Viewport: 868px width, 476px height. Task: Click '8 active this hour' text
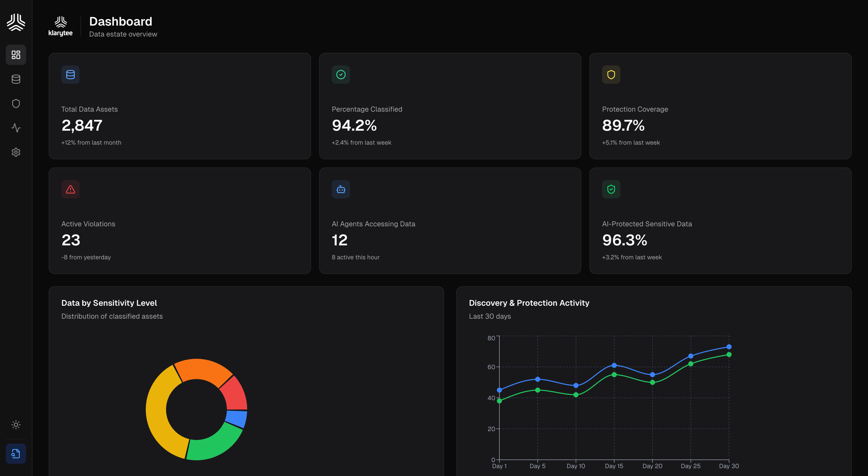(355, 257)
